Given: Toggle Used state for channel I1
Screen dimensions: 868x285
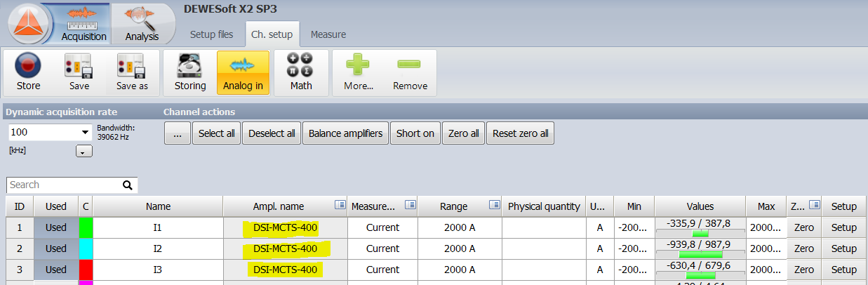Looking at the screenshot, I should [55, 227].
